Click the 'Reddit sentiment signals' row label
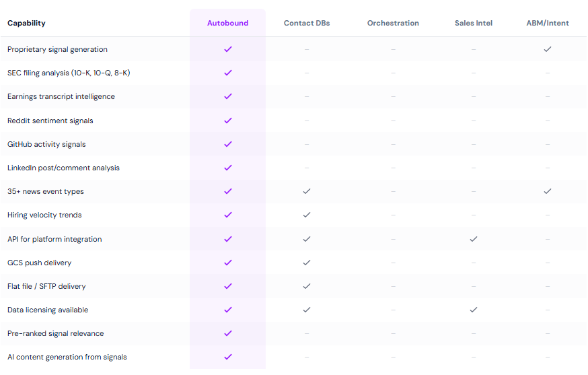This screenshot has width=588, height=375. pos(50,121)
